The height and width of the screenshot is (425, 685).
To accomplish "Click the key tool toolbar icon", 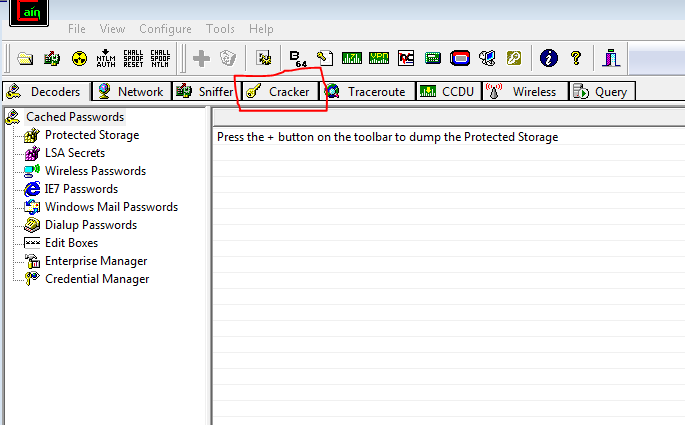I will tap(514, 58).
